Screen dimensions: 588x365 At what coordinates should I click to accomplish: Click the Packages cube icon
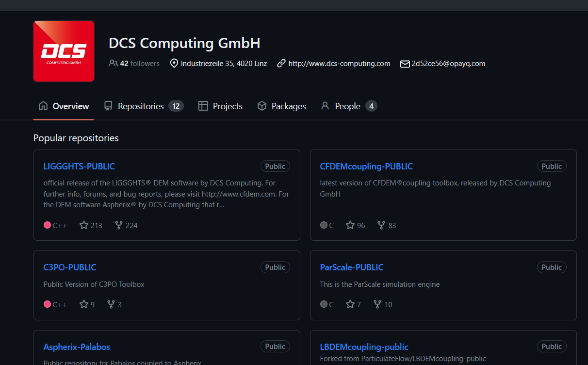(262, 106)
